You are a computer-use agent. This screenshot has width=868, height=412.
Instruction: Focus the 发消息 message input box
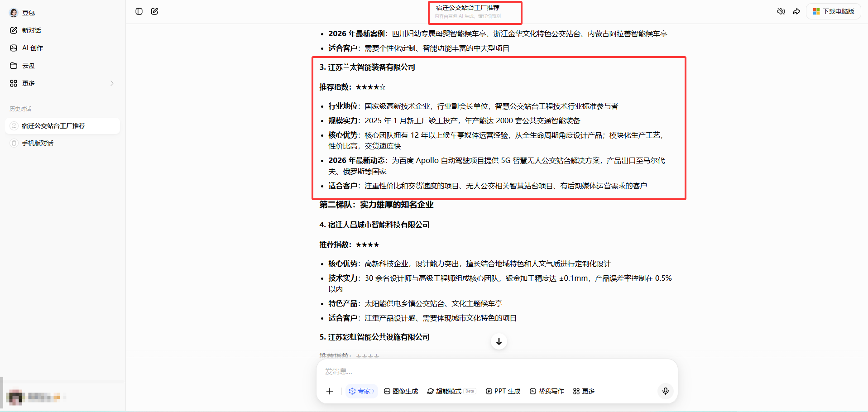tap(497, 371)
